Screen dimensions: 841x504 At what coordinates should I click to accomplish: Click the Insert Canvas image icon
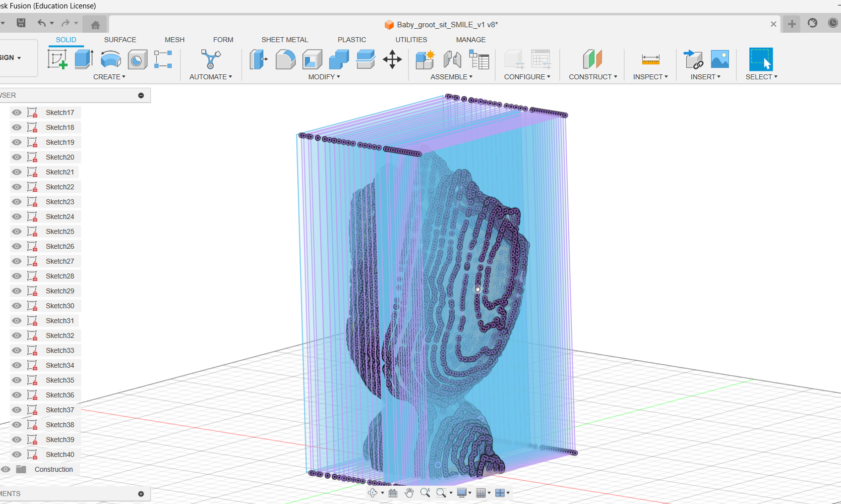tap(720, 59)
